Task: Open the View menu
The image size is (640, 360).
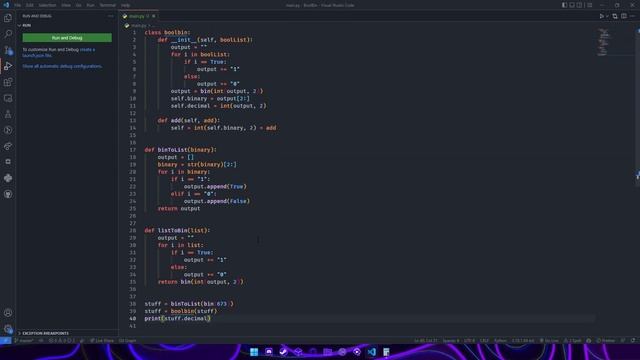Action: pos(66,5)
